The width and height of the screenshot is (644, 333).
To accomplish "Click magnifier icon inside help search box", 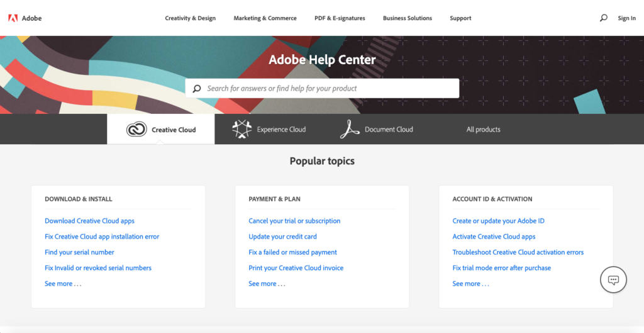I will click(197, 88).
